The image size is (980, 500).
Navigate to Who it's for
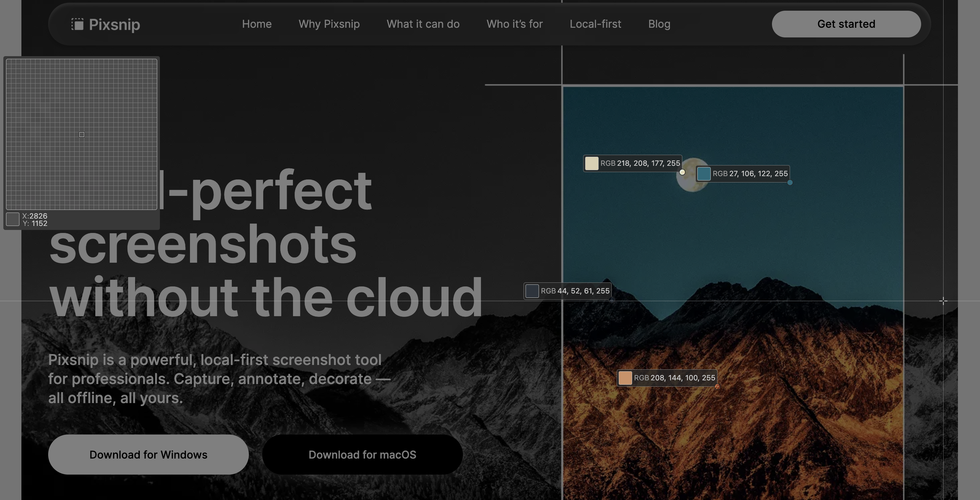(x=514, y=24)
